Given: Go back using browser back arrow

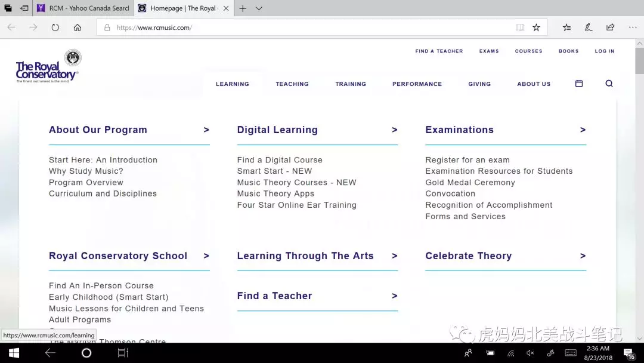Looking at the screenshot, I should click(x=11, y=27).
